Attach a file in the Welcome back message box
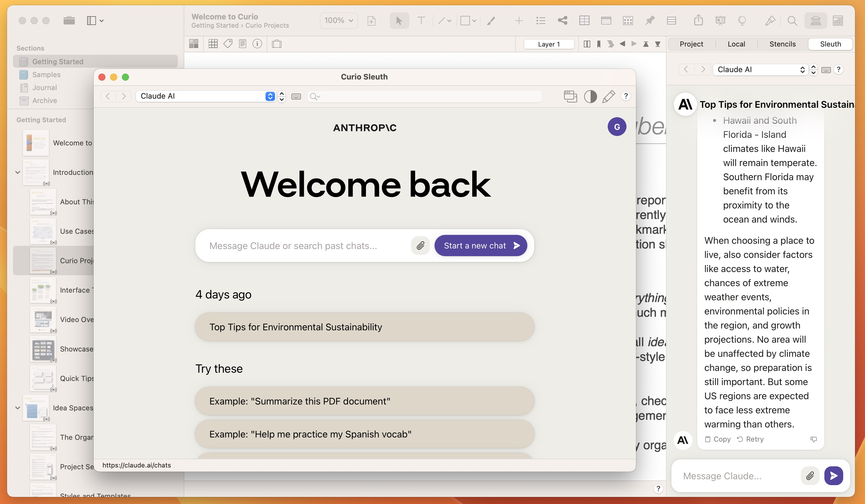 click(420, 246)
